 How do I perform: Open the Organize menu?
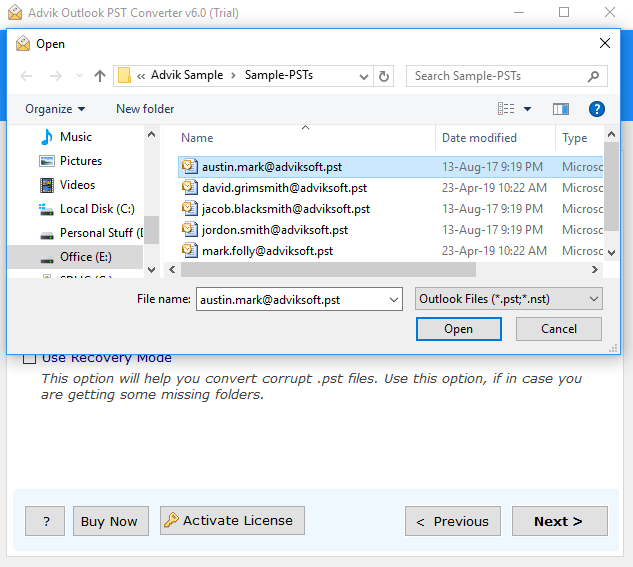55,109
